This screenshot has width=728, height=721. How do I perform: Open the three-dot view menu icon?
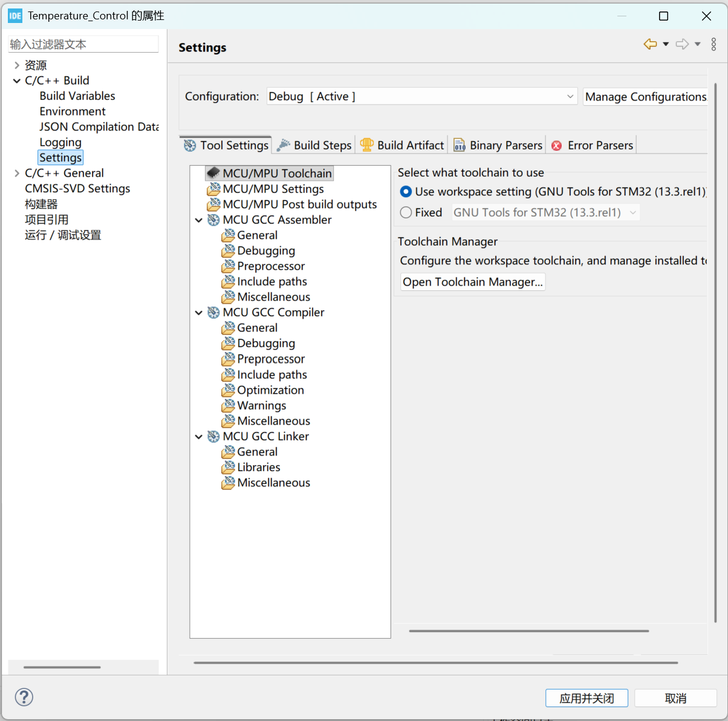pyautogui.click(x=713, y=44)
